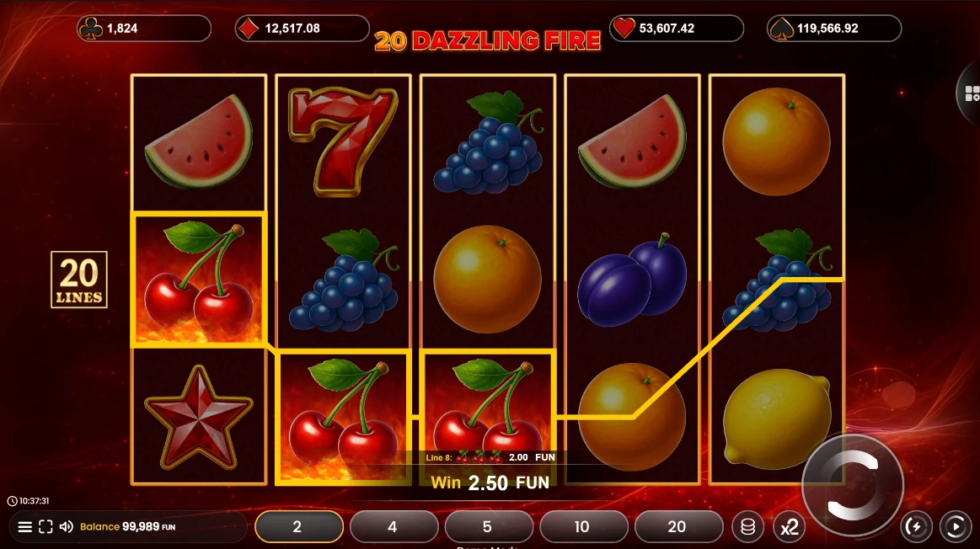Open the coin stack bet settings
Screen dimensions: 980x549
pos(747,527)
